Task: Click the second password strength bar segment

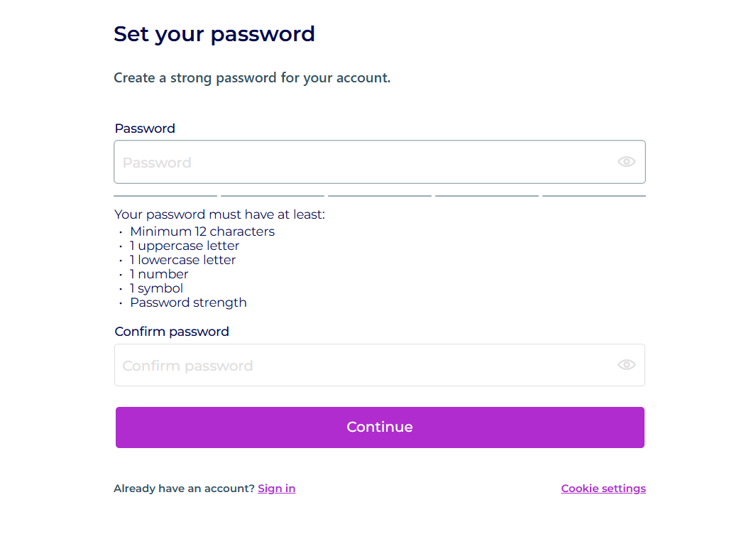Action: click(273, 195)
